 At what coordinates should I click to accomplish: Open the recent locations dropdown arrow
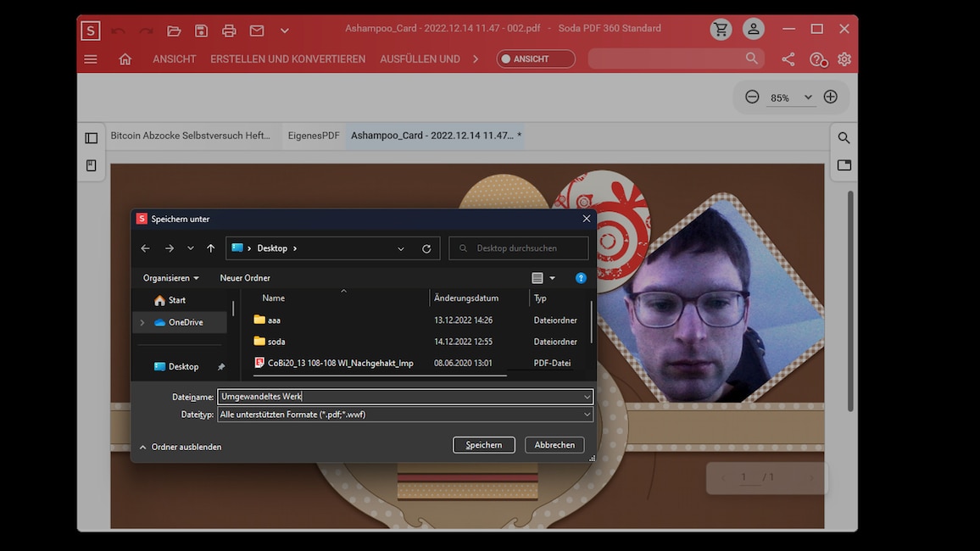(x=191, y=248)
